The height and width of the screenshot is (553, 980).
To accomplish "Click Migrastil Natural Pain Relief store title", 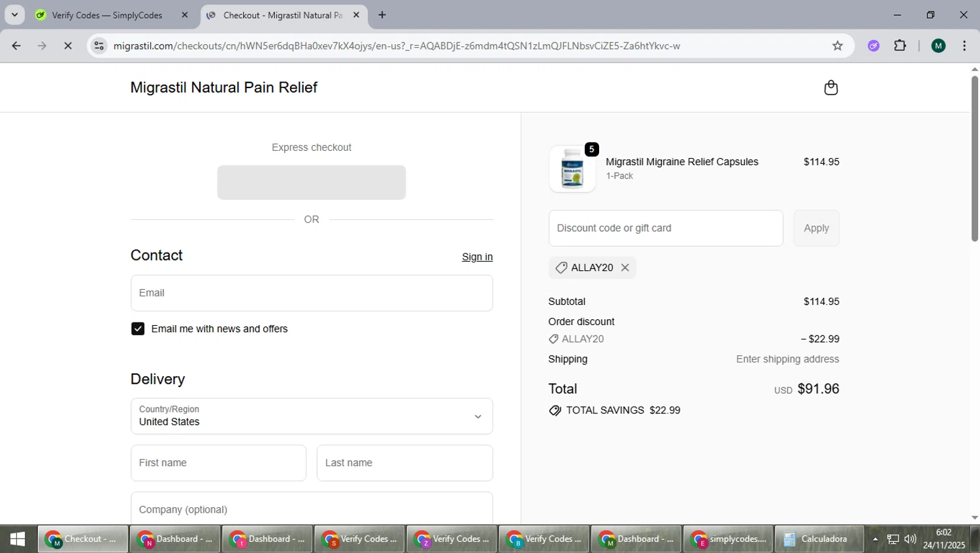I will [x=223, y=87].
